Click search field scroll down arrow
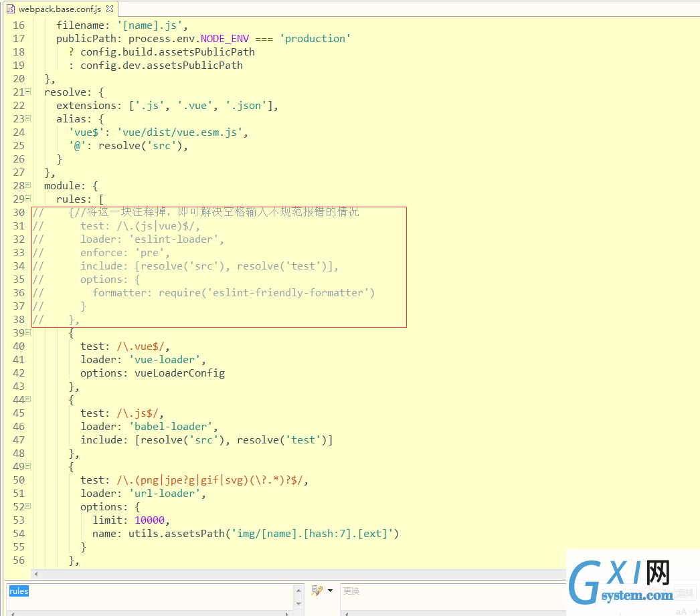 [x=298, y=603]
